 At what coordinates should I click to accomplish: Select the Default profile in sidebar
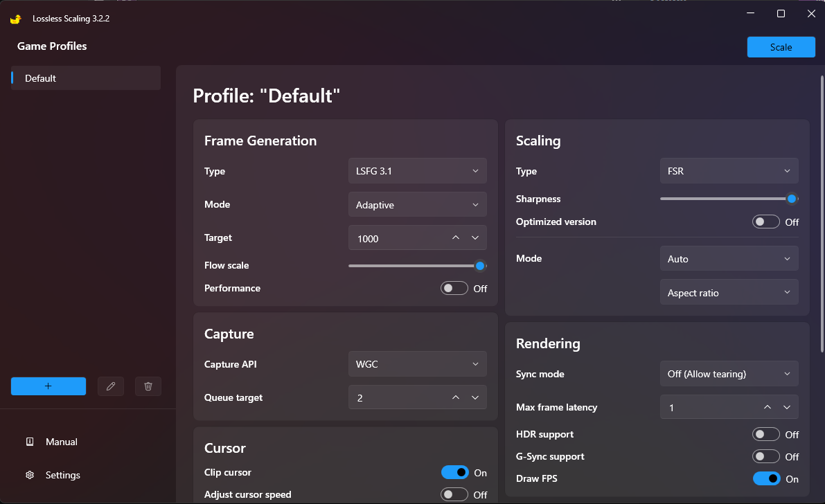86,78
